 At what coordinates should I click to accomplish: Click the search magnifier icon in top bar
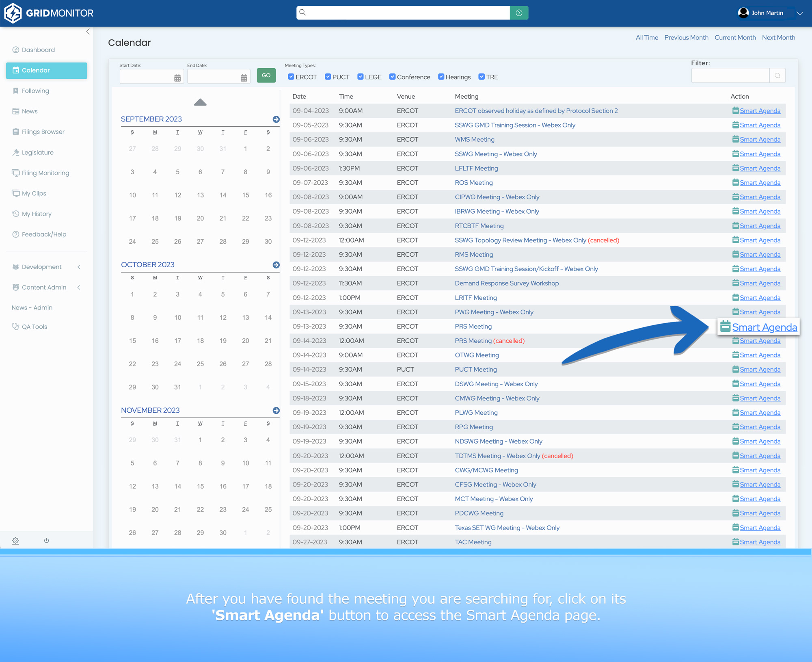coord(302,13)
